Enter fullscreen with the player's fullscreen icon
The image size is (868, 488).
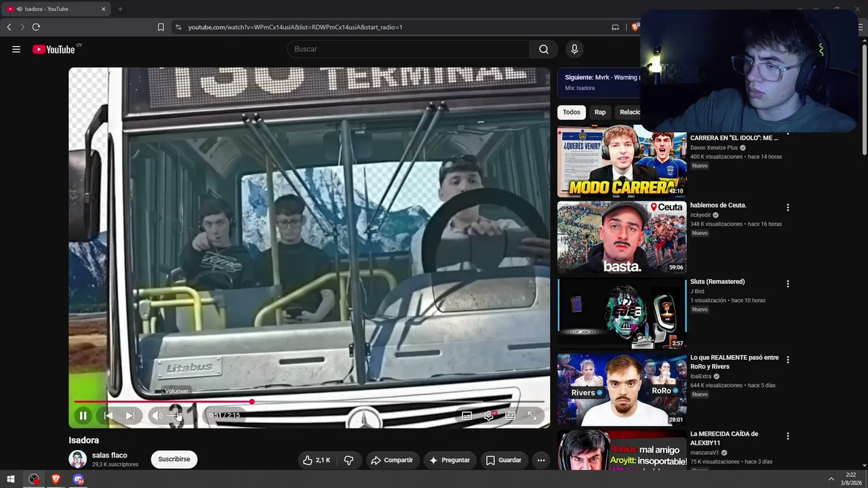pos(532,415)
